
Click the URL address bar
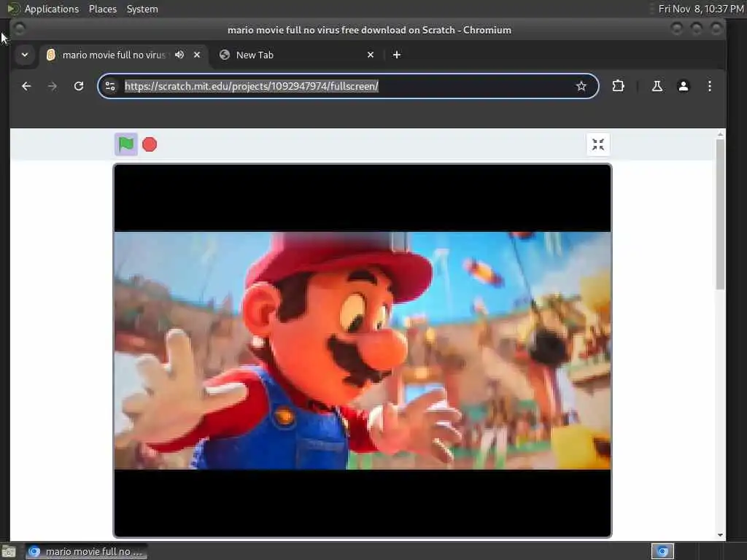tap(347, 86)
